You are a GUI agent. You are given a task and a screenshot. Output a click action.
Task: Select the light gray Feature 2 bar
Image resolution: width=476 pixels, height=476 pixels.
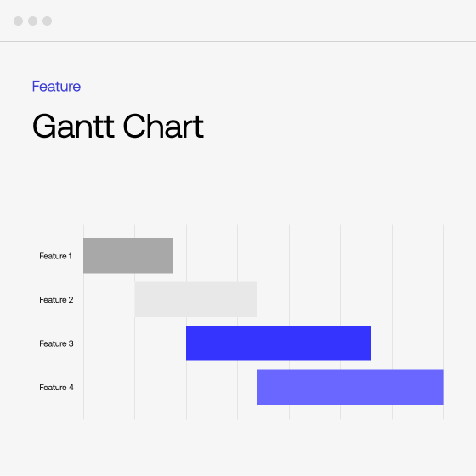pyautogui.click(x=195, y=299)
